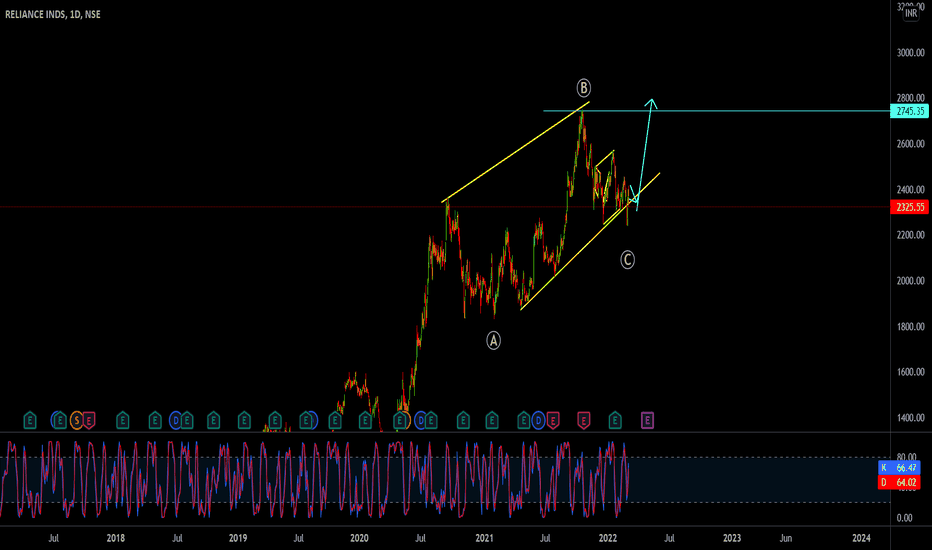The height and width of the screenshot is (550, 932).
Task: Click the 2200.00 price axis label
Action: click(x=911, y=235)
